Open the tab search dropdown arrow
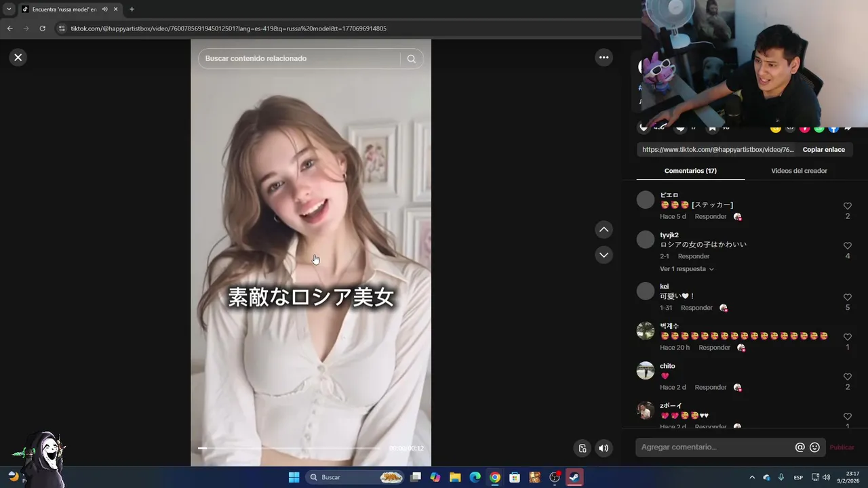The image size is (868, 488). coord(9,9)
